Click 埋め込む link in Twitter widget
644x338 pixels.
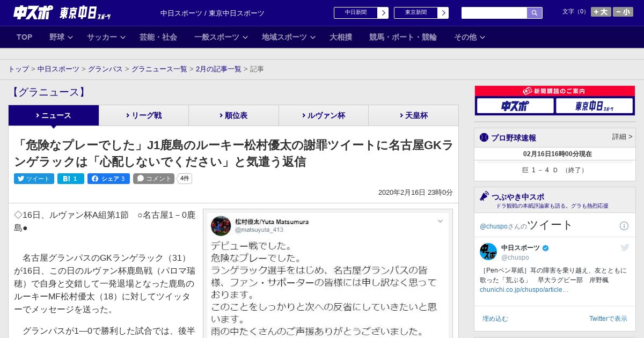tap(495, 319)
